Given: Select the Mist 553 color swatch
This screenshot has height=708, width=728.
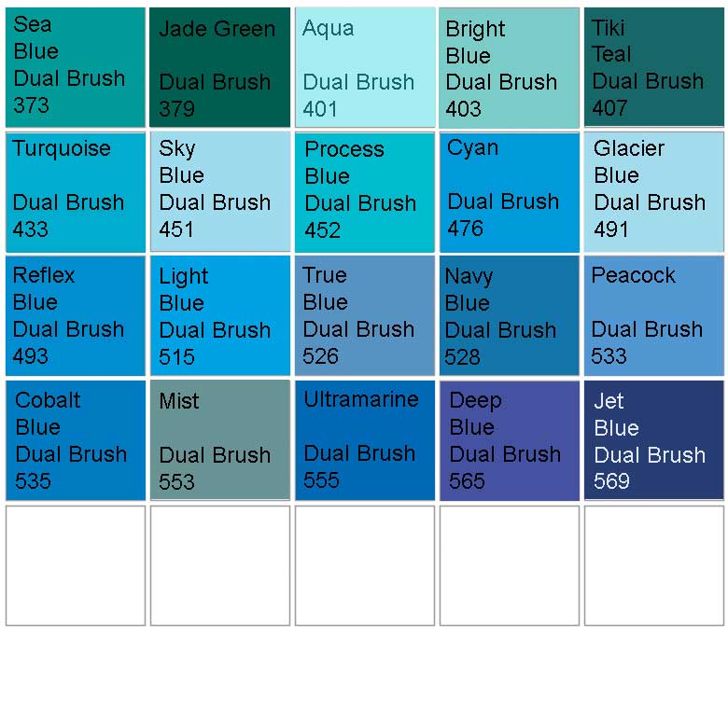Looking at the screenshot, I should (220, 440).
